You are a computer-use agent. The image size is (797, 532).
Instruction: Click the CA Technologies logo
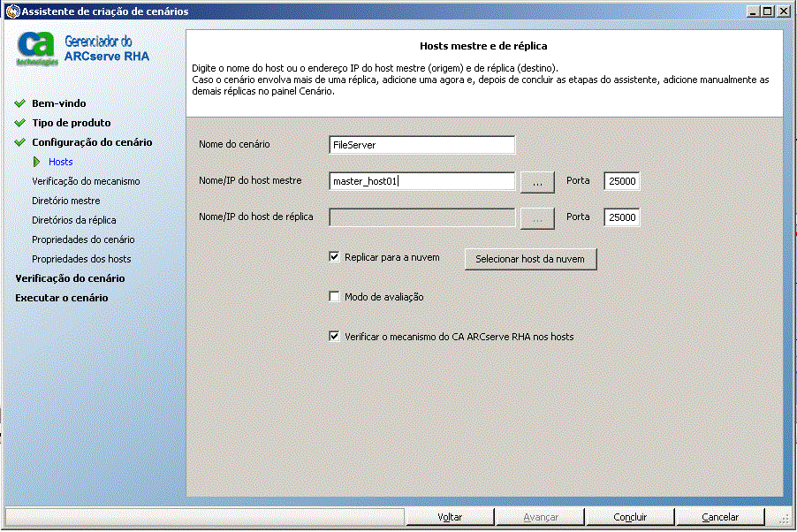pos(36,49)
